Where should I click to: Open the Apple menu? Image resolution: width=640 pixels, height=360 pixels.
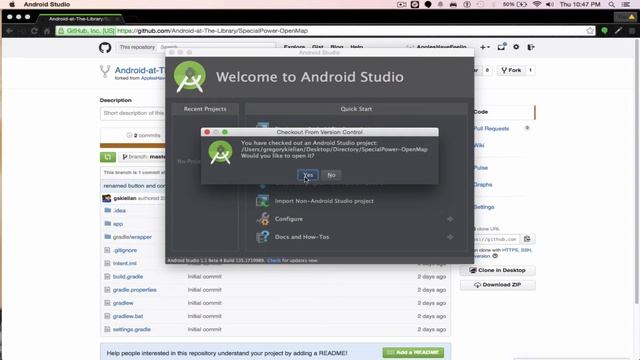point(12,4)
